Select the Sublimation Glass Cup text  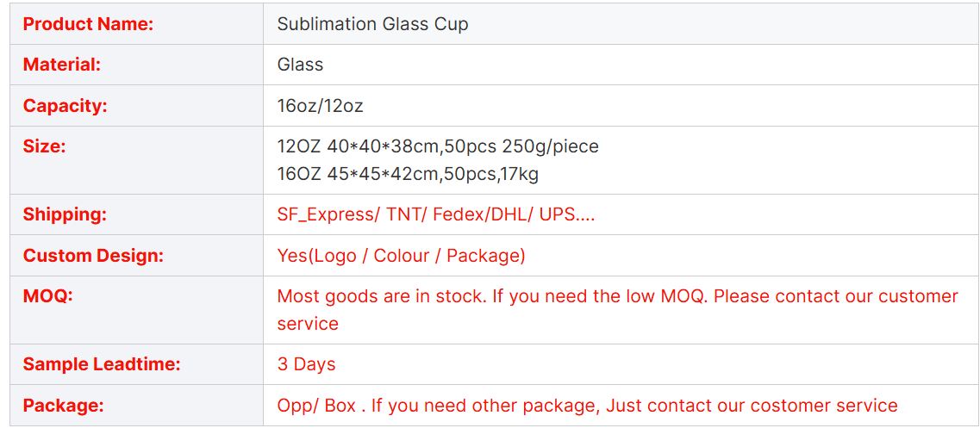372,24
